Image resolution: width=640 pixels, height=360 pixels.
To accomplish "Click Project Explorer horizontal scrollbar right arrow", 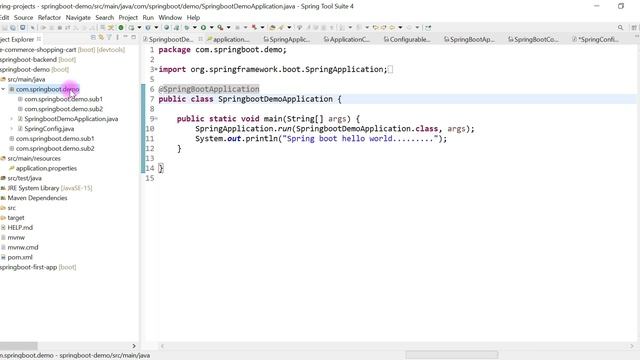I will click(134, 346).
